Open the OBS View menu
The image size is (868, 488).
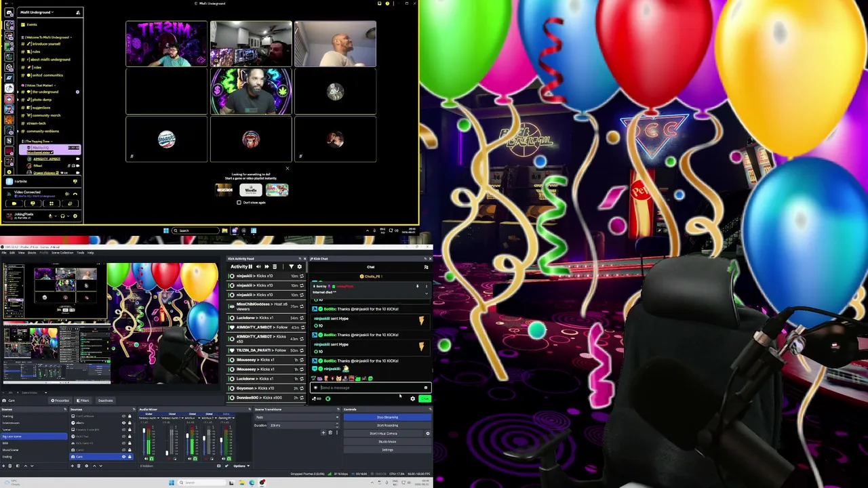(21, 253)
